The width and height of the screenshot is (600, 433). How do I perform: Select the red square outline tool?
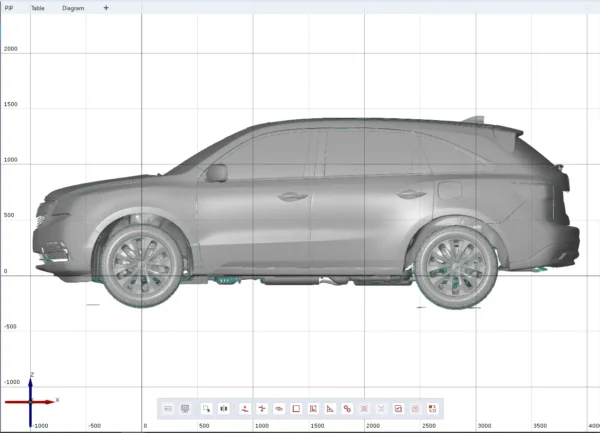296,409
